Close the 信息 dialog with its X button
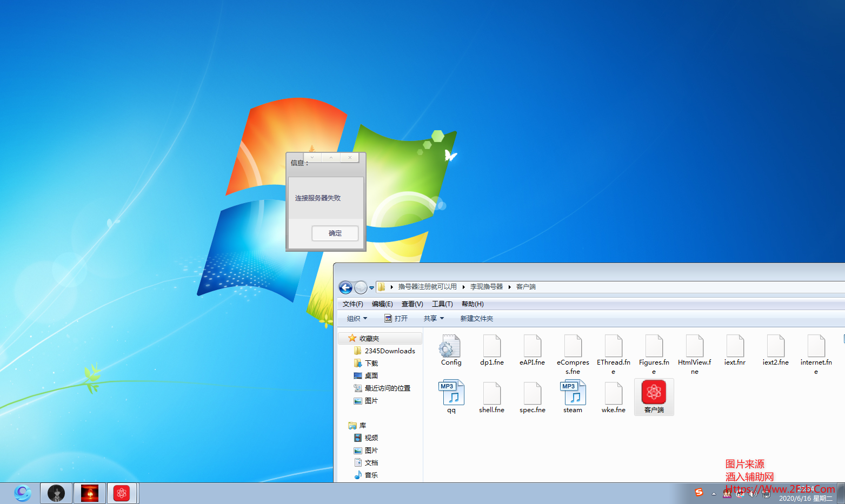The image size is (845, 504). pyautogui.click(x=350, y=157)
